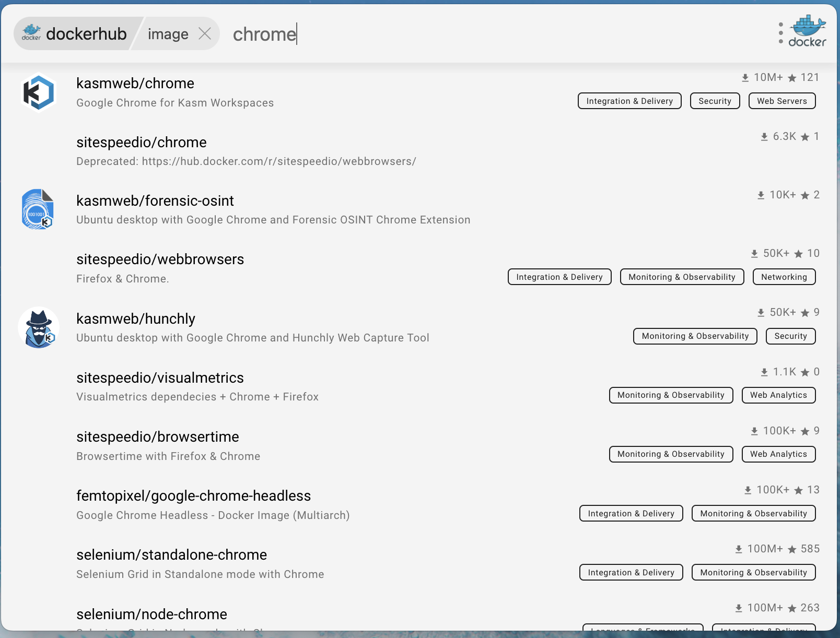840x638 pixels.
Task: Click the dockerhub whale icon in search bar
Action: pos(31,32)
